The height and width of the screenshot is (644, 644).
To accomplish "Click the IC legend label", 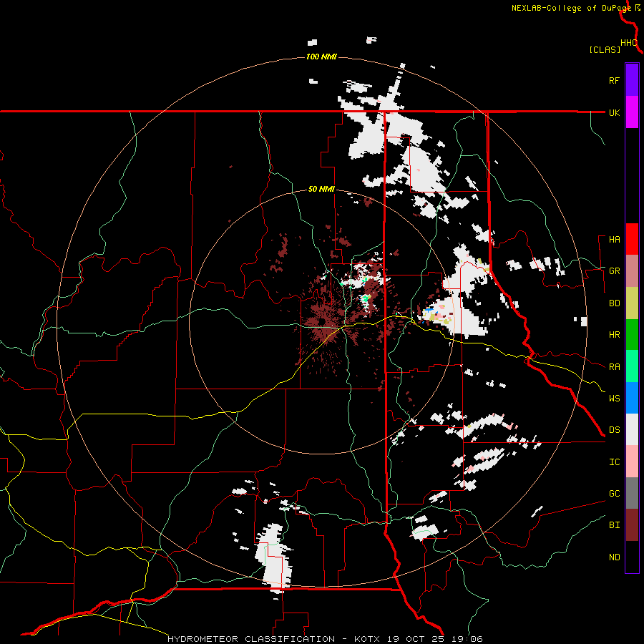I will [615, 462].
